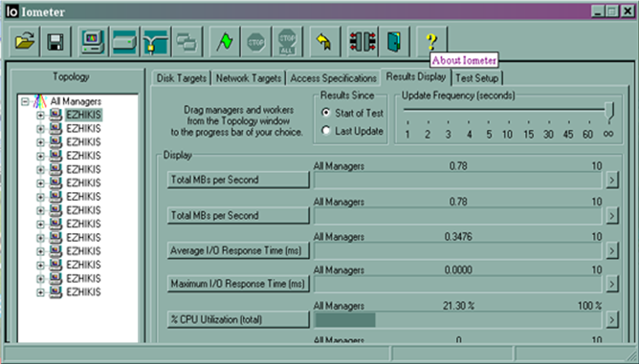Start a new disk worker icon
This screenshot has width=639, height=364.
124,41
